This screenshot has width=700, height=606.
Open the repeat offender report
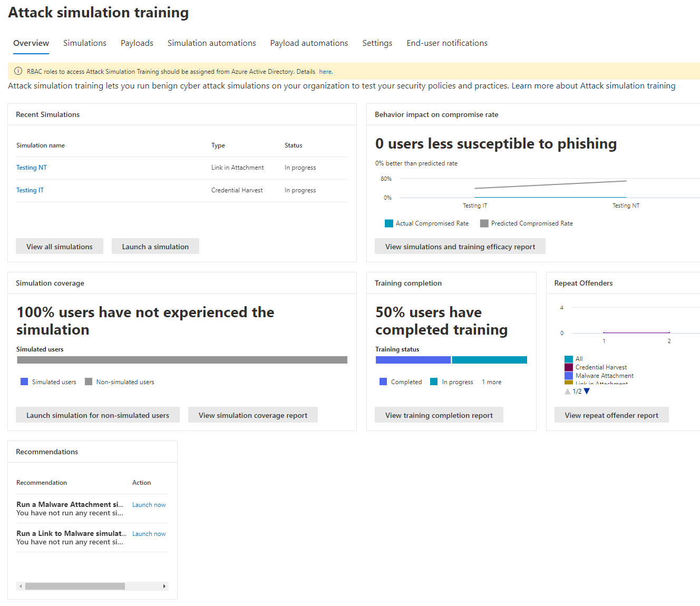point(611,415)
